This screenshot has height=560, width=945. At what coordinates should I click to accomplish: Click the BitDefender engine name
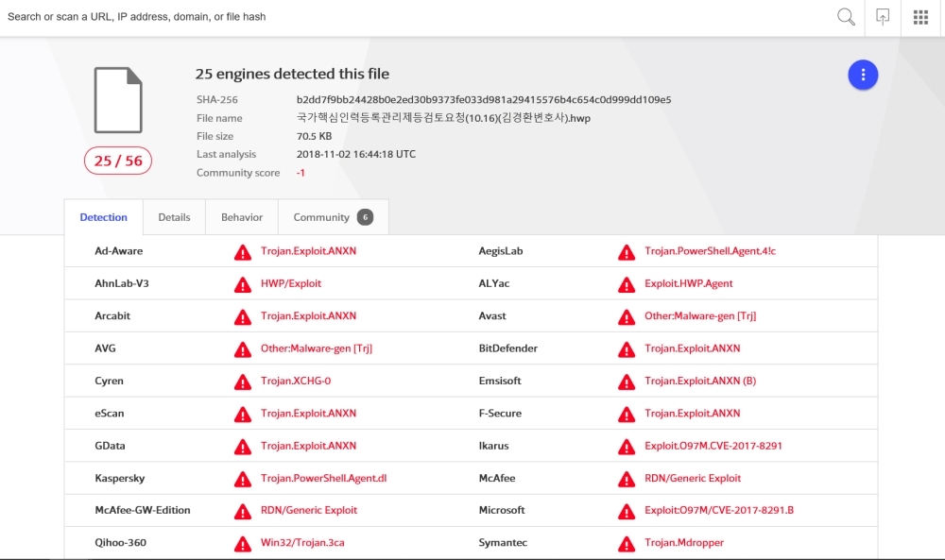pos(508,348)
